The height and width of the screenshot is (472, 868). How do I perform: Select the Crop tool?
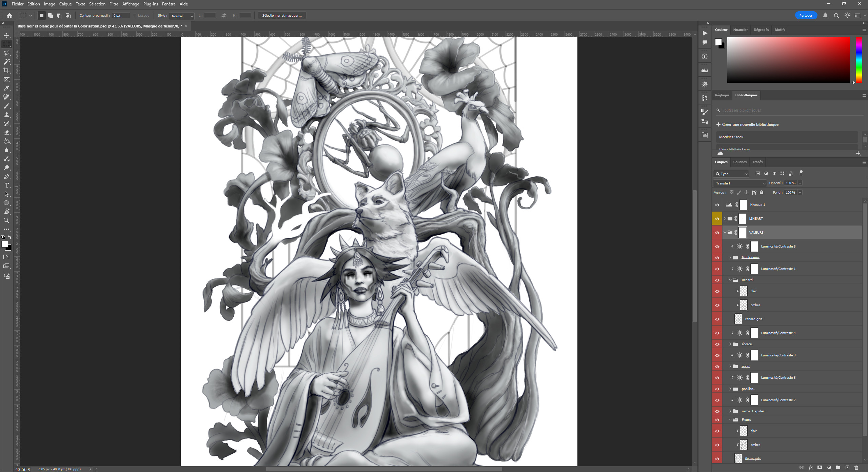click(x=6, y=71)
